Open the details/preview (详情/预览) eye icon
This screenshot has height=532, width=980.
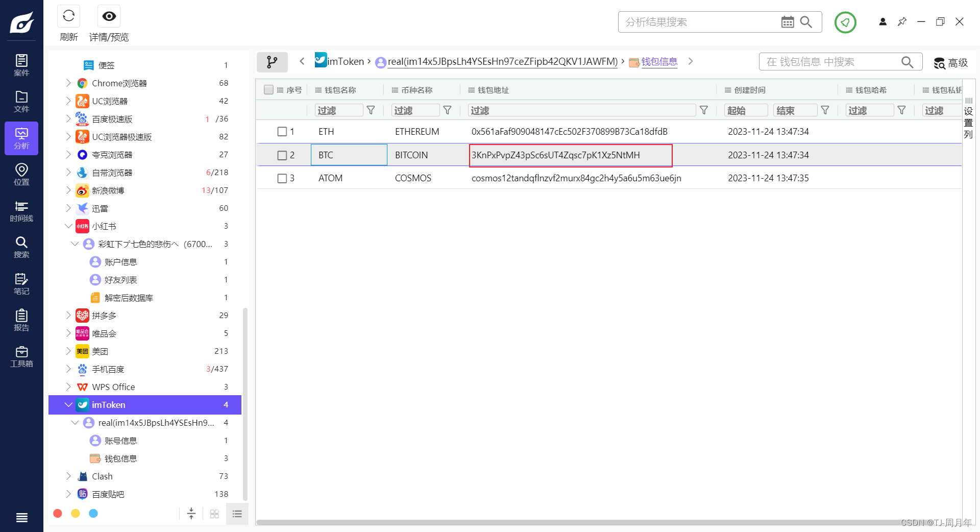pos(109,16)
